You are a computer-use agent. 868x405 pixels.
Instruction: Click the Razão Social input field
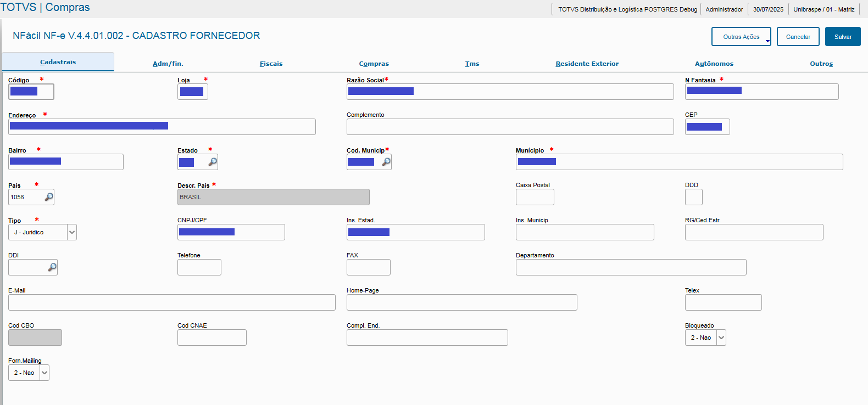click(x=510, y=92)
